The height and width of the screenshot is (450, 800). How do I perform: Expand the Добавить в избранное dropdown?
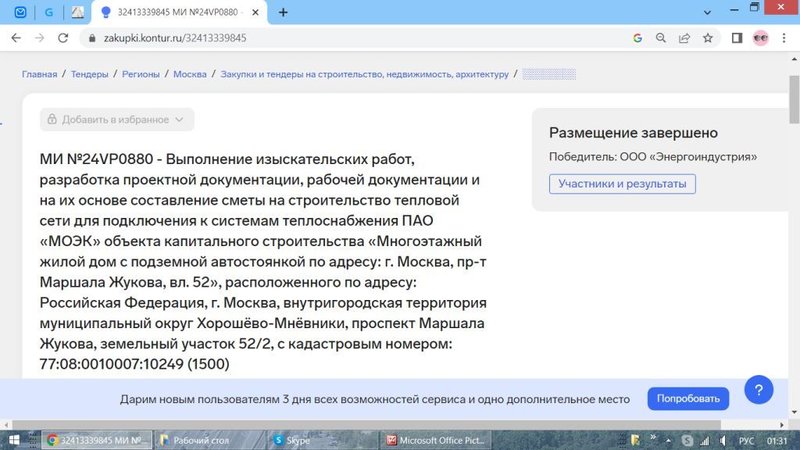click(117, 119)
